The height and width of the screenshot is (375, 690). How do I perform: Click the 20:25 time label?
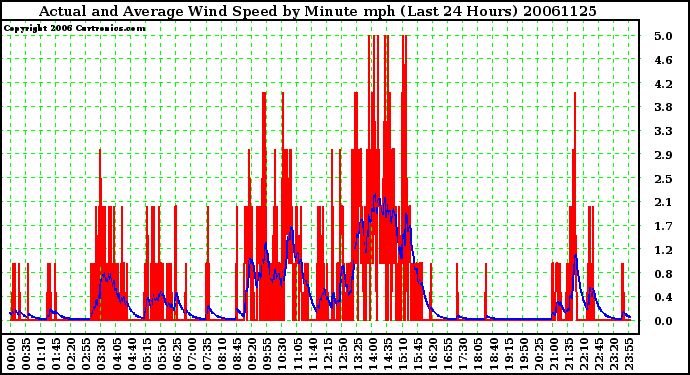tap(538, 354)
